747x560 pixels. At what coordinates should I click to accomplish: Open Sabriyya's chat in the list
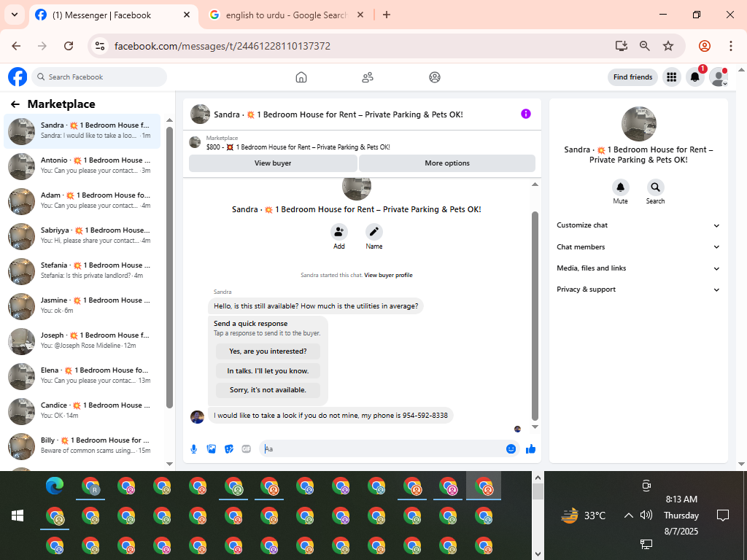[82, 236]
